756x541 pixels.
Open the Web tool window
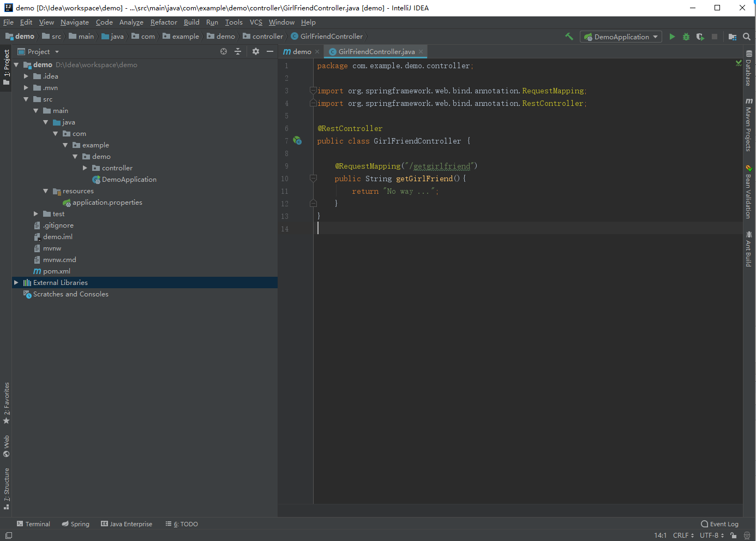tap(7, 446)
